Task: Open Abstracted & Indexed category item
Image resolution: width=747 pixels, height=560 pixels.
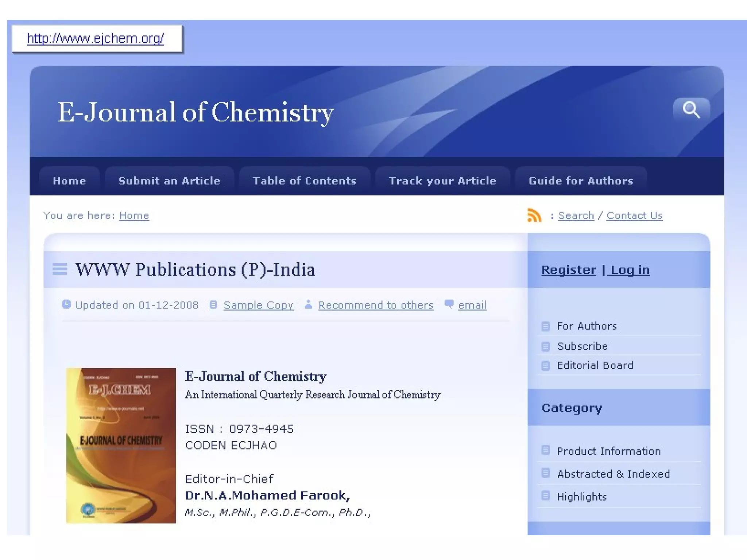Action: [x=613, y=474]
